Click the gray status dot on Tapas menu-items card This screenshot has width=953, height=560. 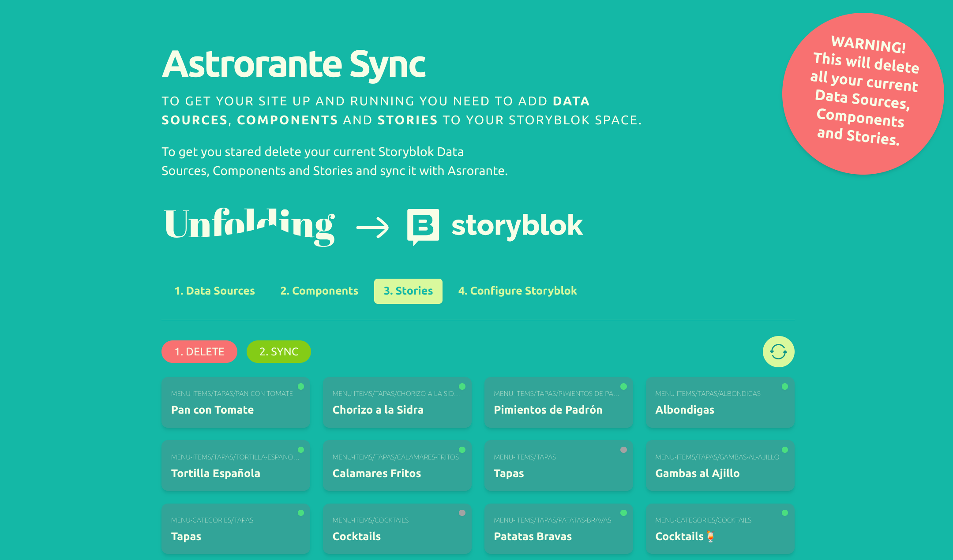click(623, 450)
